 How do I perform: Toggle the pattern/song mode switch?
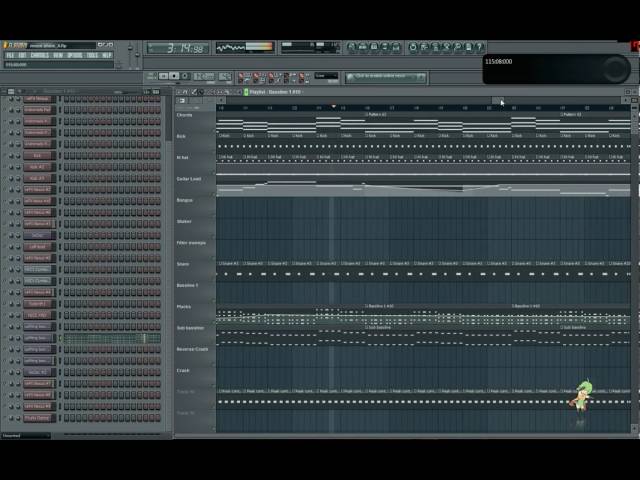151,76
